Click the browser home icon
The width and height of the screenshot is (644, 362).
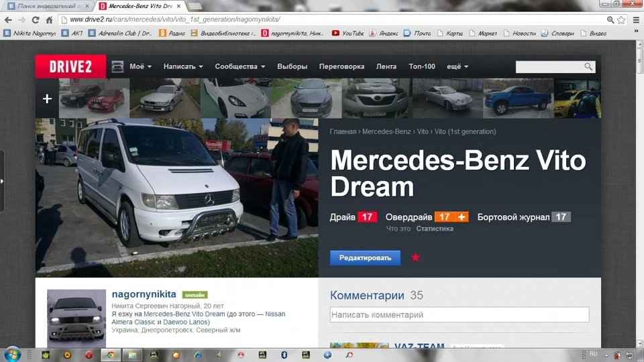[49, 19]
